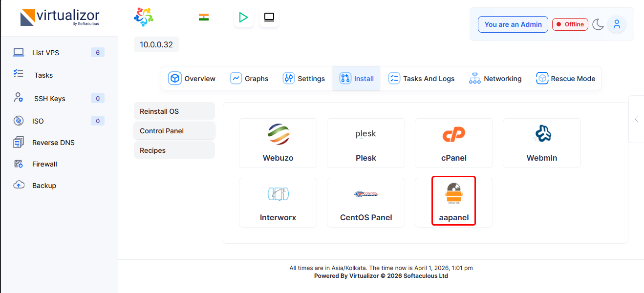Select the CentOS Panel tile

click(x=366, y=203)
